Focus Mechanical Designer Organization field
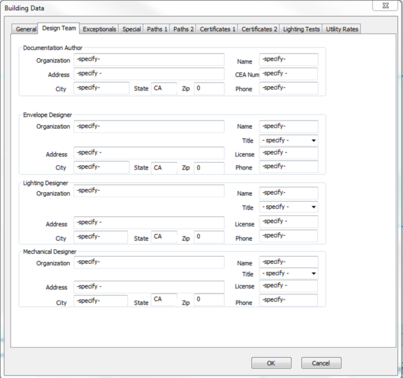This screenshot has width=403, height=378. [x=149, y=262]
